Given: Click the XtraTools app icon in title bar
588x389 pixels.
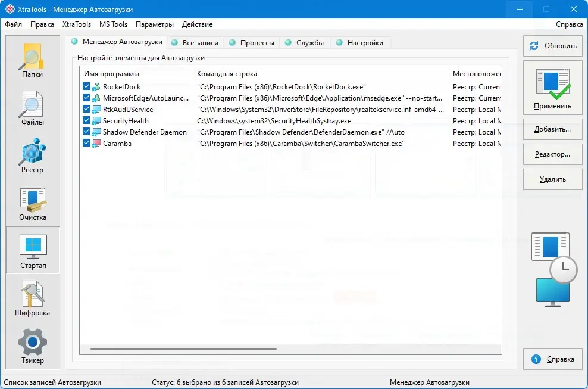Looking at the screenshot, I should pos(10,9).
